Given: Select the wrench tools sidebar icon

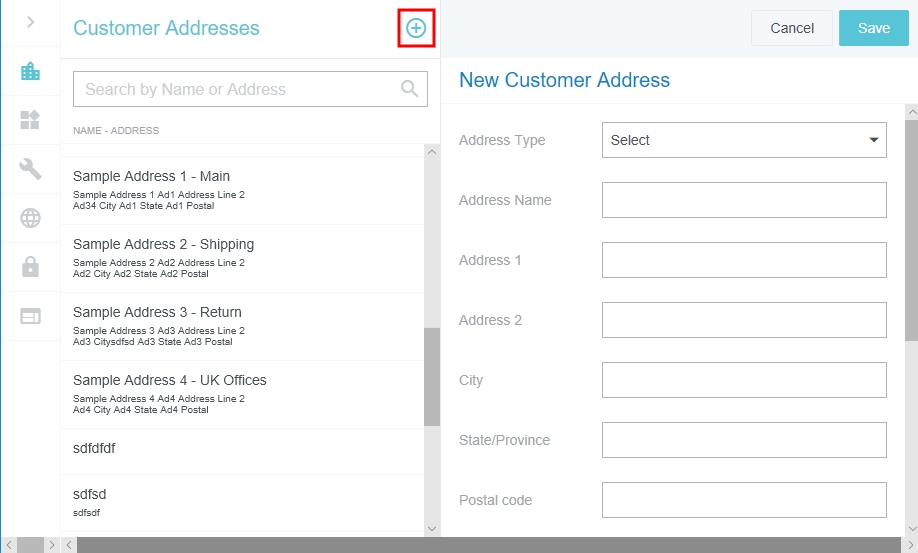Looking at the screenshot, I should coord(30,169).
